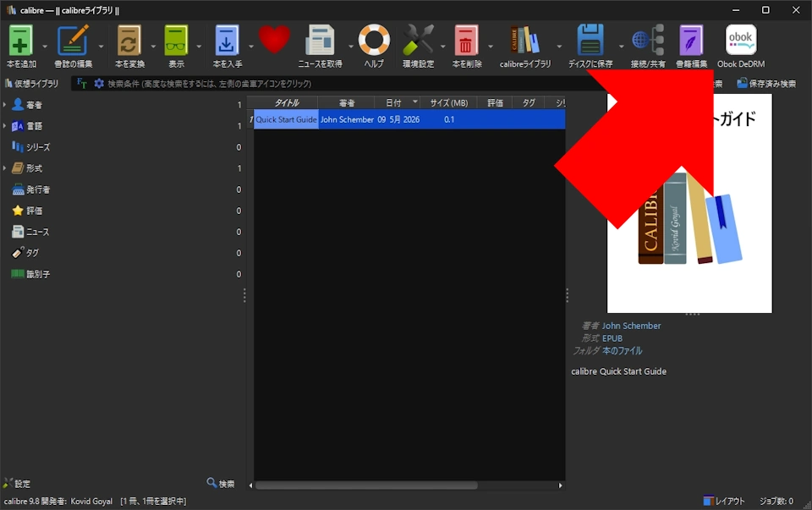This screenshot has width=812, height=510.
Task: Click the 本を入手 (Get books) icon
Action: pyautogui.click(x=227, y=41)
